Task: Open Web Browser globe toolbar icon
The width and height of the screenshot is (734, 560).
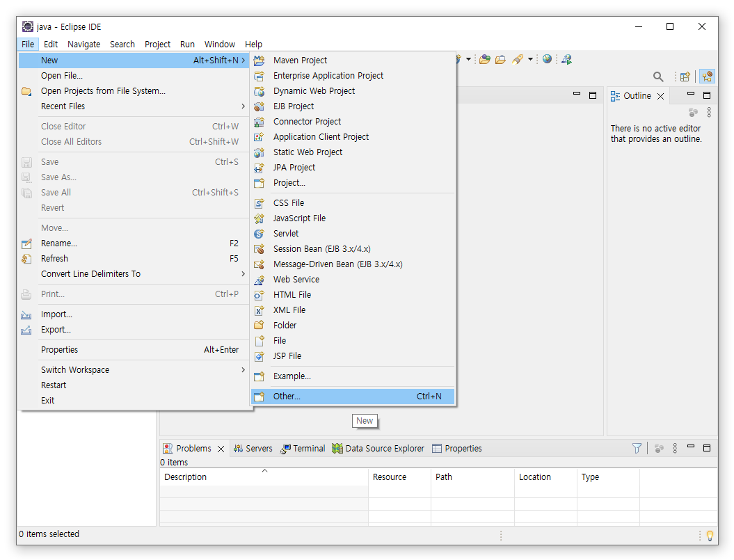Action: point(547,59)
